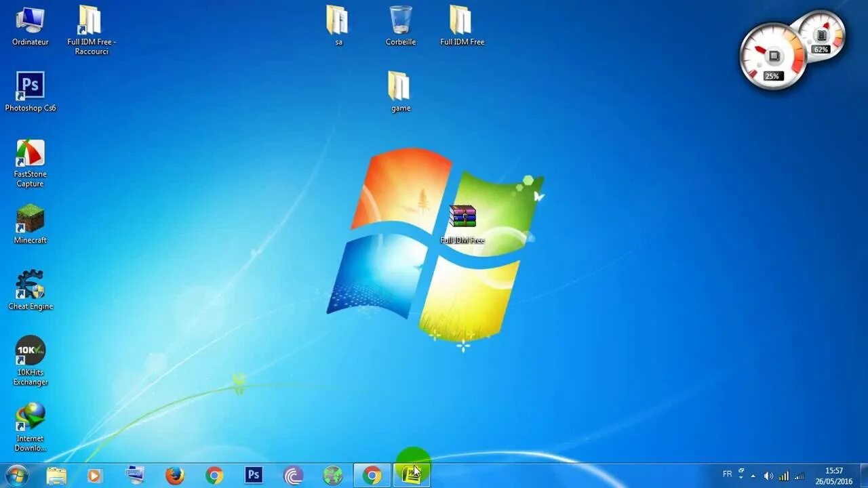Select the Full IDM Free folder icon
Viewport: 868px width, 488px height.
pos(462,26)
